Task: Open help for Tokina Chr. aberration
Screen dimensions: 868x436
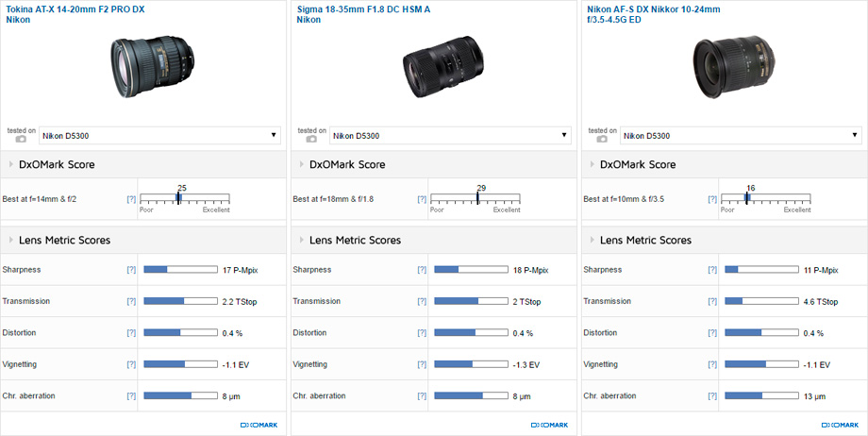Action: 131,396
